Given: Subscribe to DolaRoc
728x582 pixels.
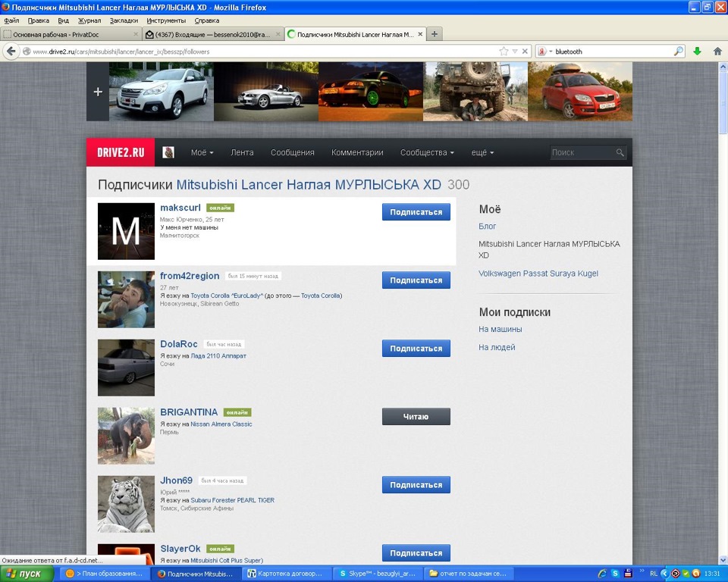Looking at the screenshot, I should click(416, 348).
